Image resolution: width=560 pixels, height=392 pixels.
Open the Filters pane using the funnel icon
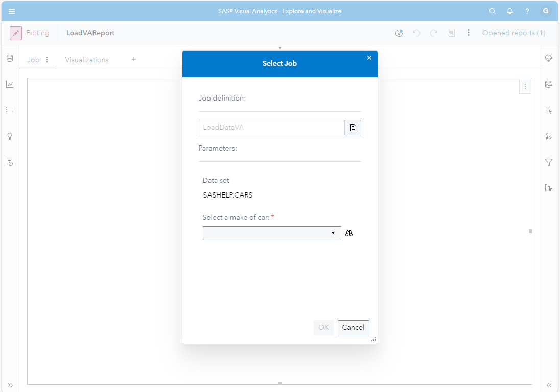(549, 162)
